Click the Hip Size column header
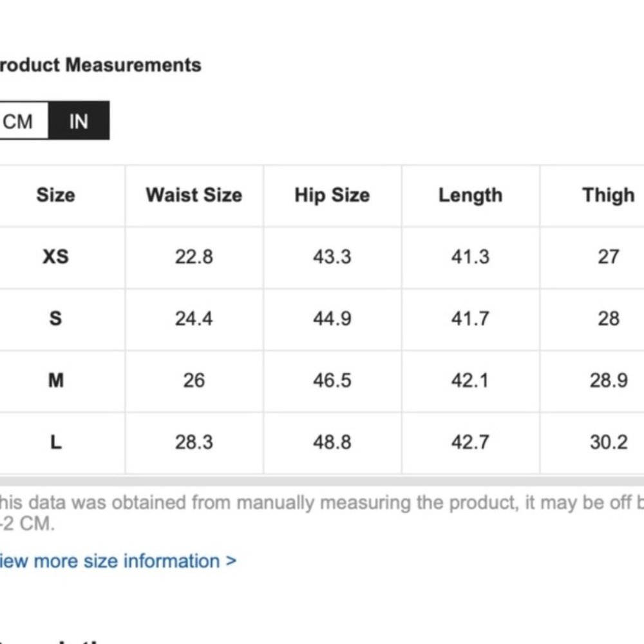The width and height of the screenshot is (644, 644). (x=332, y=195)
